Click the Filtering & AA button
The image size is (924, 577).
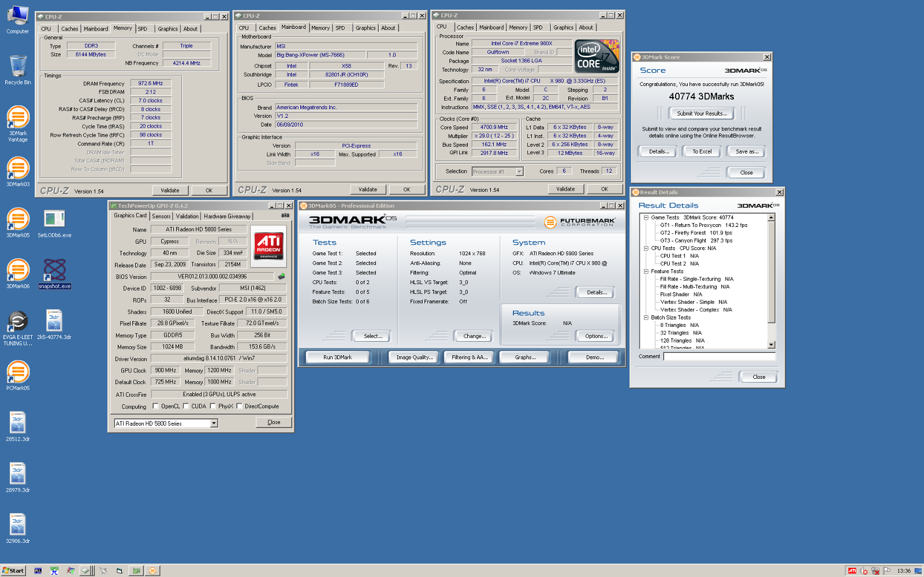[470, 358]
